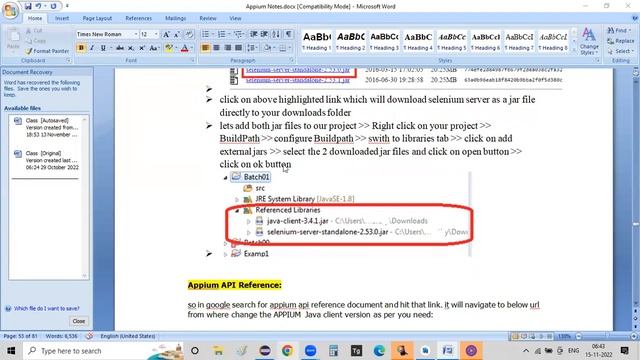The image size is (640, 360).
Task: Pick the text highlight color
Action: coord(168,48)
